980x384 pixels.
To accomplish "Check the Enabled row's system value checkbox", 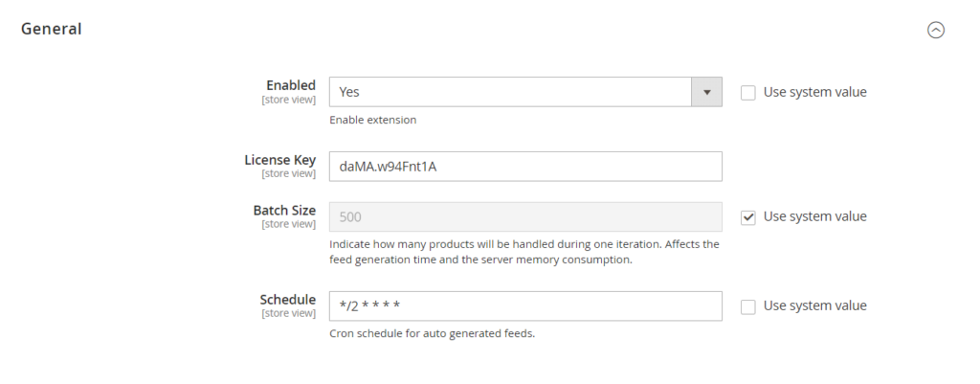I will pos(748,93).
